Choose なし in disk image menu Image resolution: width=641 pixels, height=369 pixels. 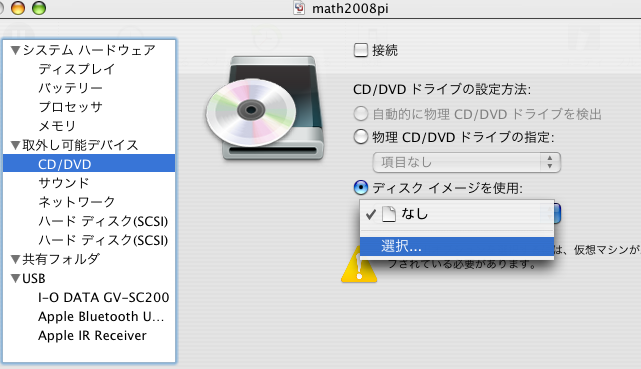pos(457,214)
